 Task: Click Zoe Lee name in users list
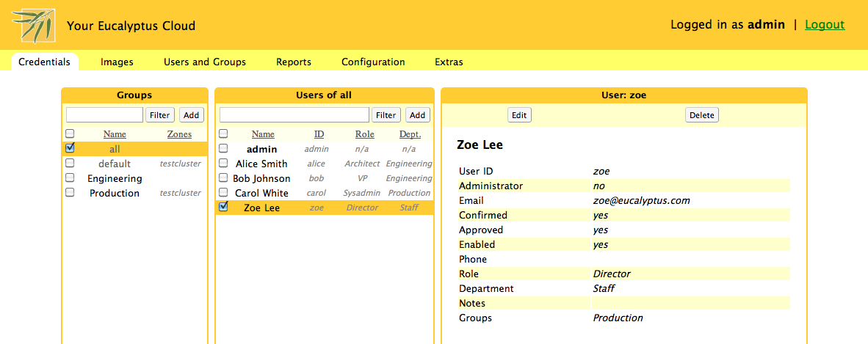[262, 208]
